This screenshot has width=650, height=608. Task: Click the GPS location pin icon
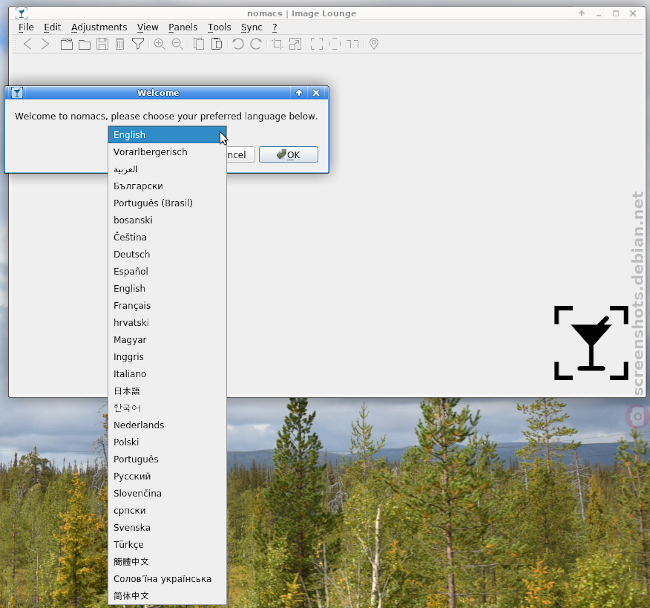(374, 44)
